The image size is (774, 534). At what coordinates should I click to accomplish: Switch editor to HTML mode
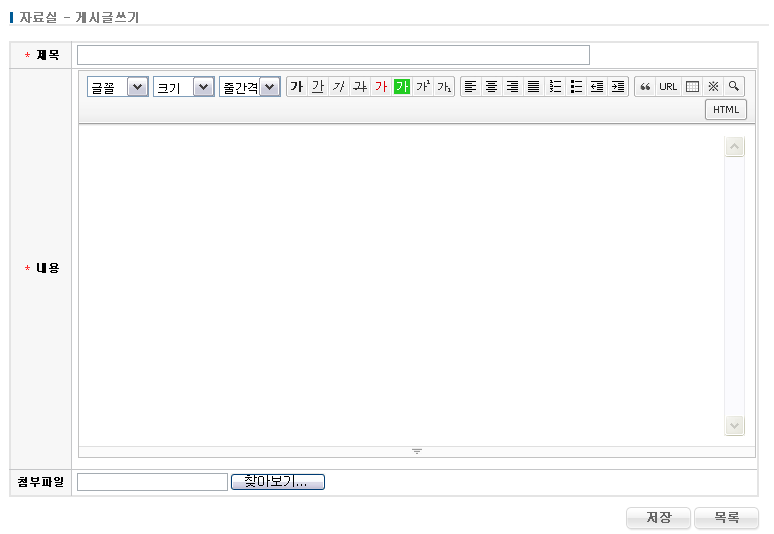725,109
